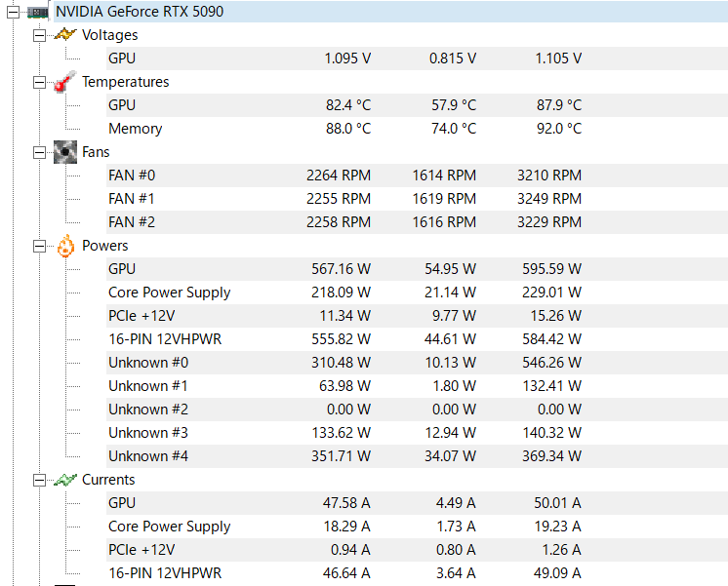This screenshot has width=728, height=586.
Task: Select the NVIDIA GeForce RTX 5090 row
Action: (390, 12)
